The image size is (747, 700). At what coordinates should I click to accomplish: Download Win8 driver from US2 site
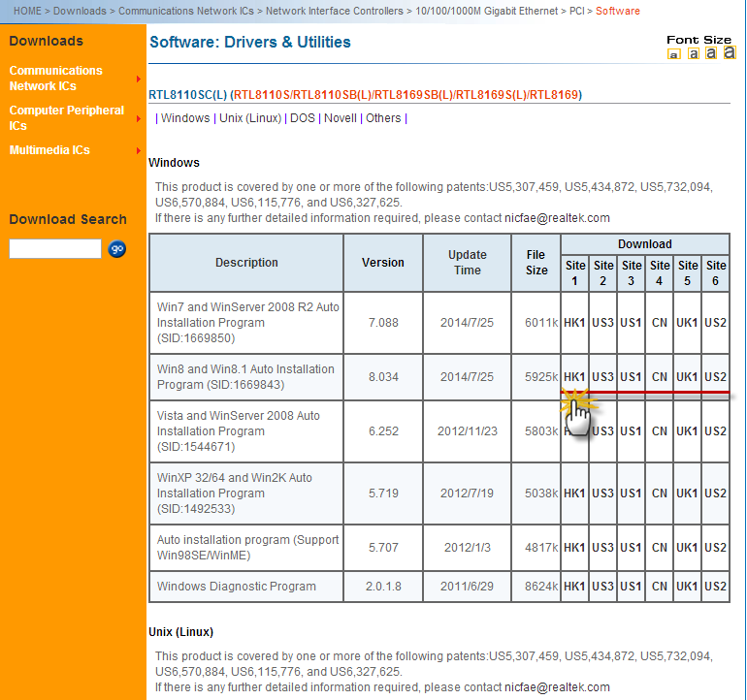click(715, 377)
